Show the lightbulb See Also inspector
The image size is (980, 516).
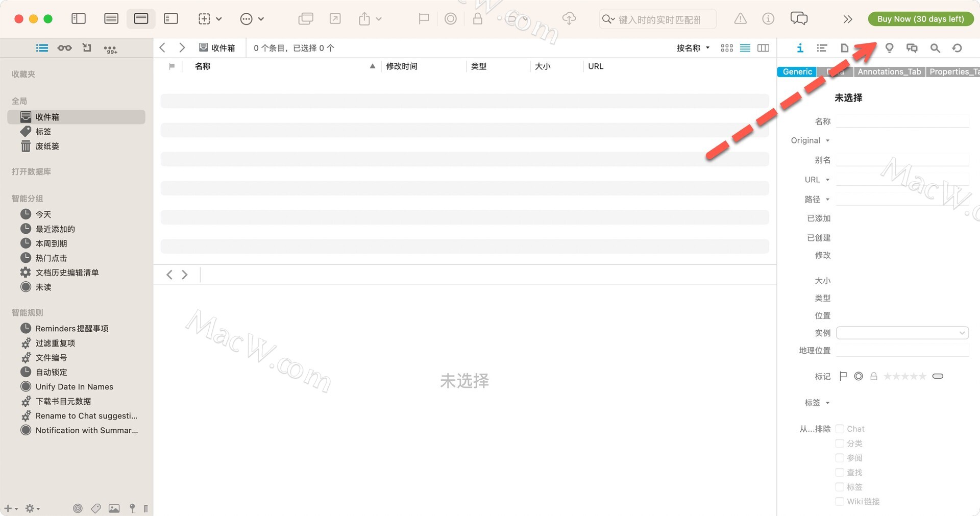tap(889, 48)
